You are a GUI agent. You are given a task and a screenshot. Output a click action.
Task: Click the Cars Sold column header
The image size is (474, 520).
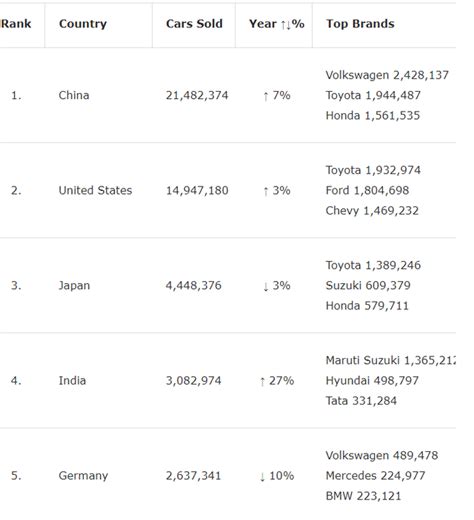coord(194,24)
